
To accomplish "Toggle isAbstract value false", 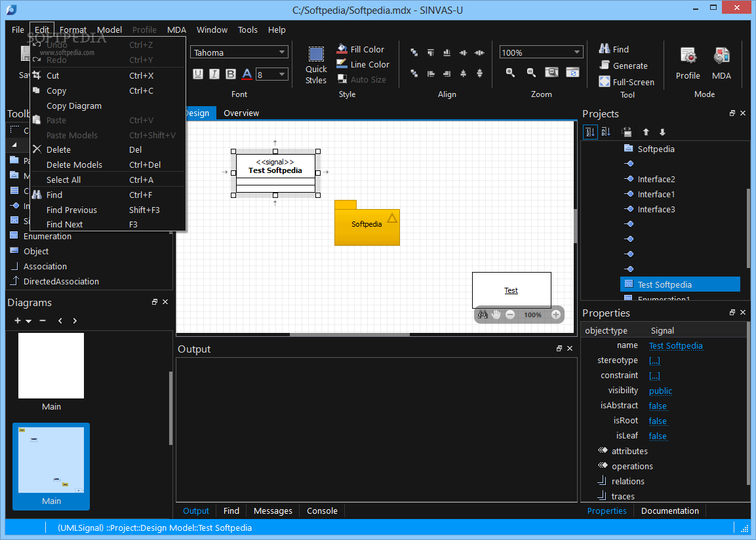I will tap(658, 406).
